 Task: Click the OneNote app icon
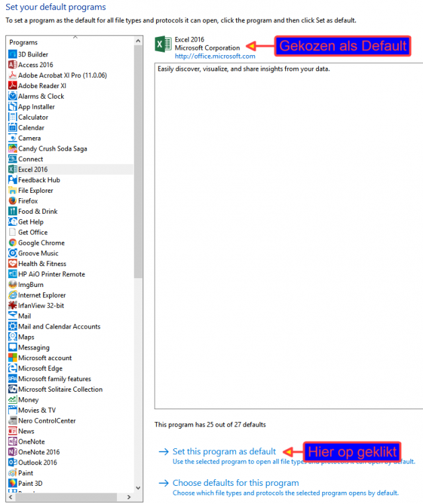click(13, 442)
